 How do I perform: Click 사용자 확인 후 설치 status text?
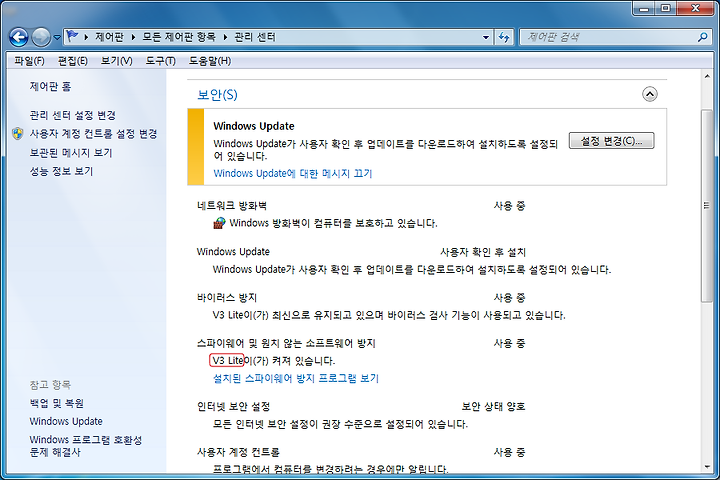[483, 252]
